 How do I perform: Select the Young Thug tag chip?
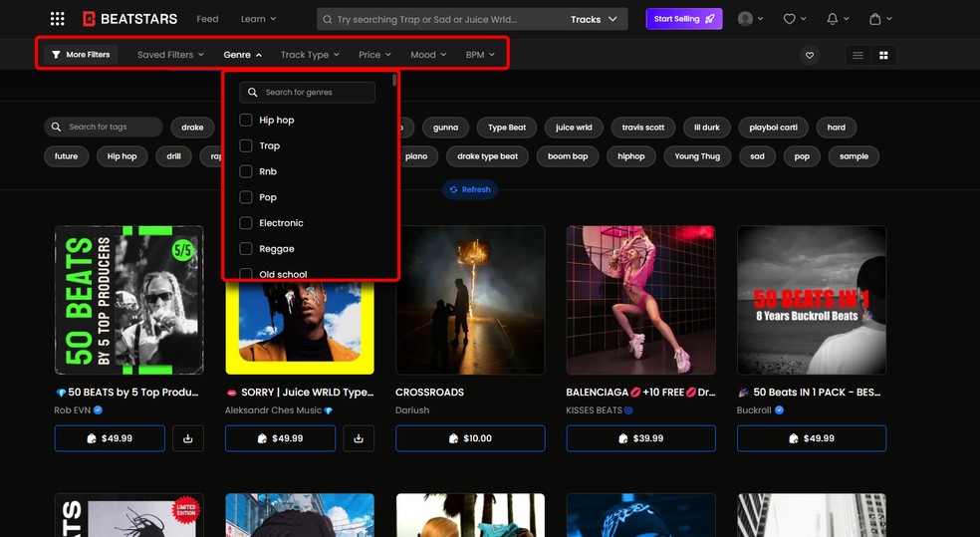pos(697,156)
